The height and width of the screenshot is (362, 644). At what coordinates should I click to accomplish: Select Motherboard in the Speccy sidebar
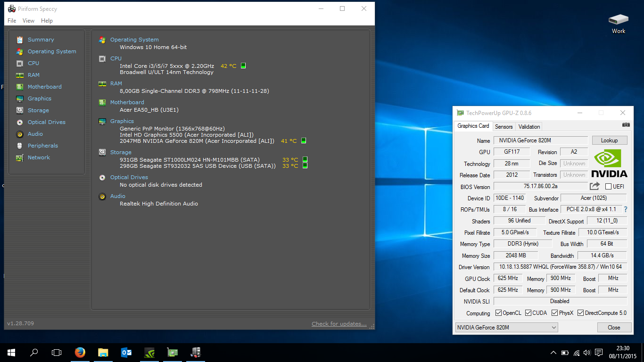click(x=45, y=87)
